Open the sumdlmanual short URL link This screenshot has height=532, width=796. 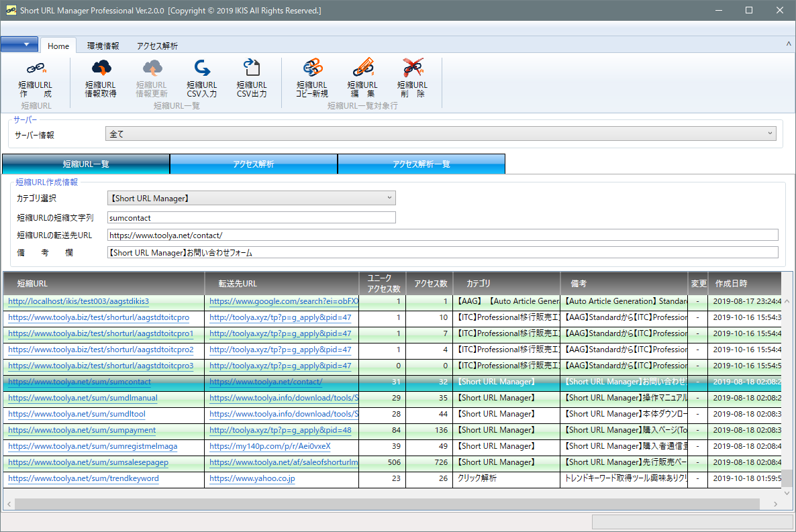coord(83,398)
